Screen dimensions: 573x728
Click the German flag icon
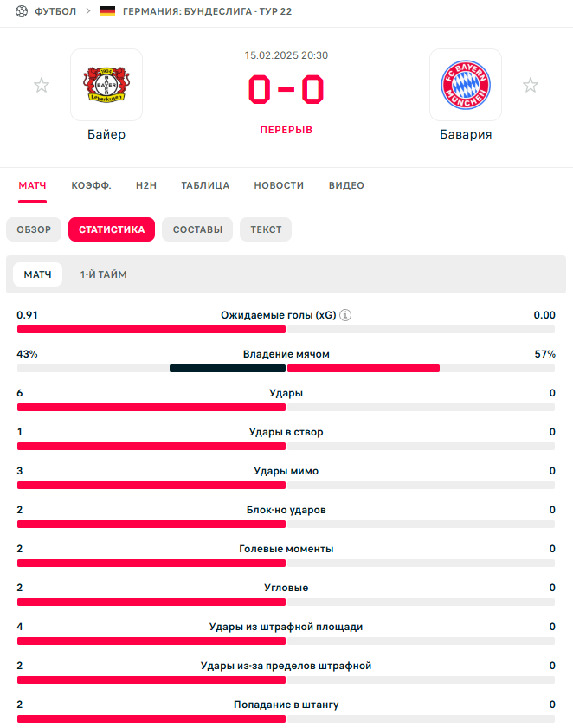tap(107, 11)
